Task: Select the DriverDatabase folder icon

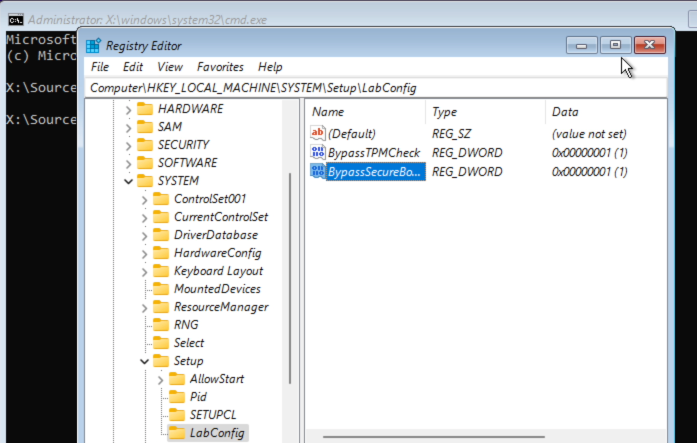Action: coord(161,235)
